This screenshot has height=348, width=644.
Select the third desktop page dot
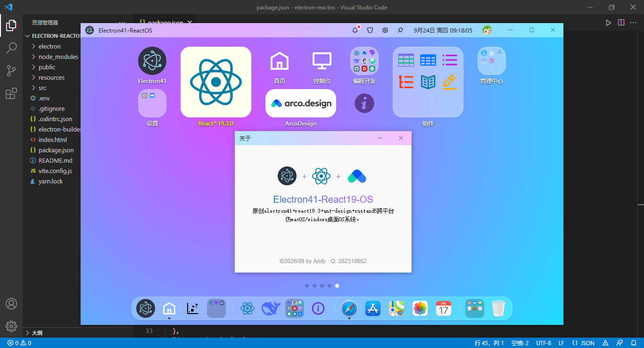(x=322, y=286)
